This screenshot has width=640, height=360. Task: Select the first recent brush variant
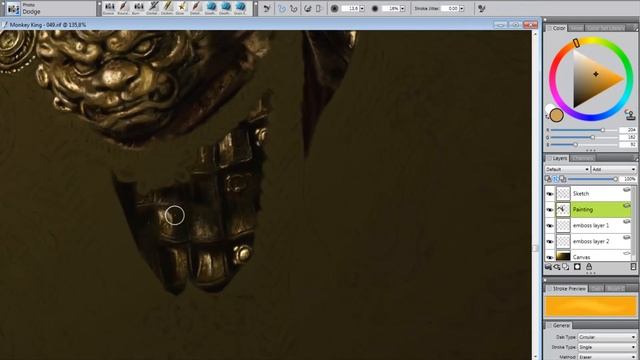point(109,8)
